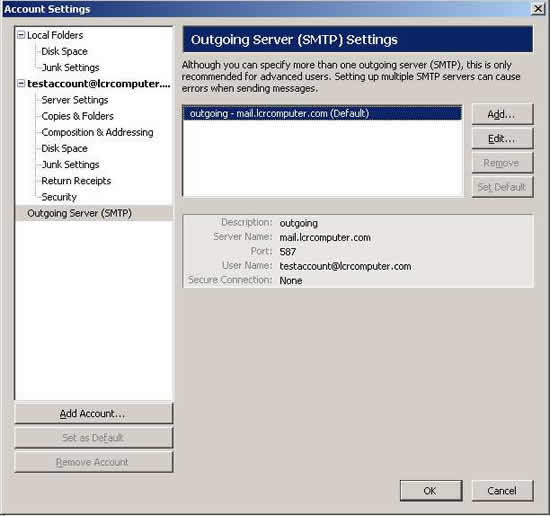Open Disk Space under Local Folders
Screen dimensions: 550x516
point(64,51)
